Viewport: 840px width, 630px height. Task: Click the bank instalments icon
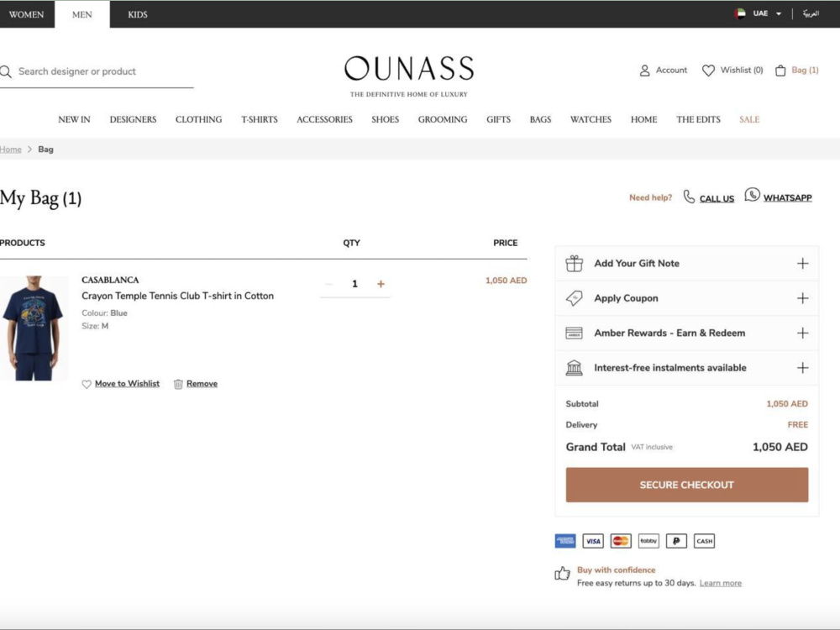[575, 368]
